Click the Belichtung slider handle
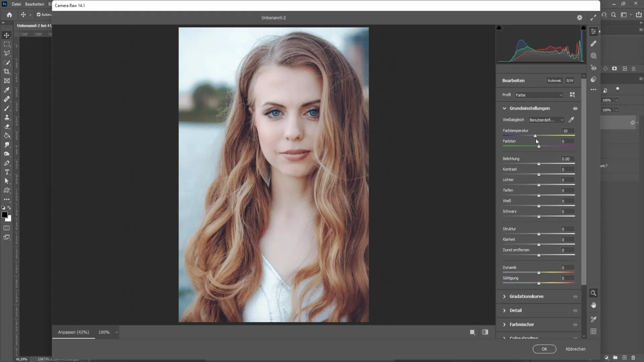This screenshot has height=362, width=644. point(539,164)
